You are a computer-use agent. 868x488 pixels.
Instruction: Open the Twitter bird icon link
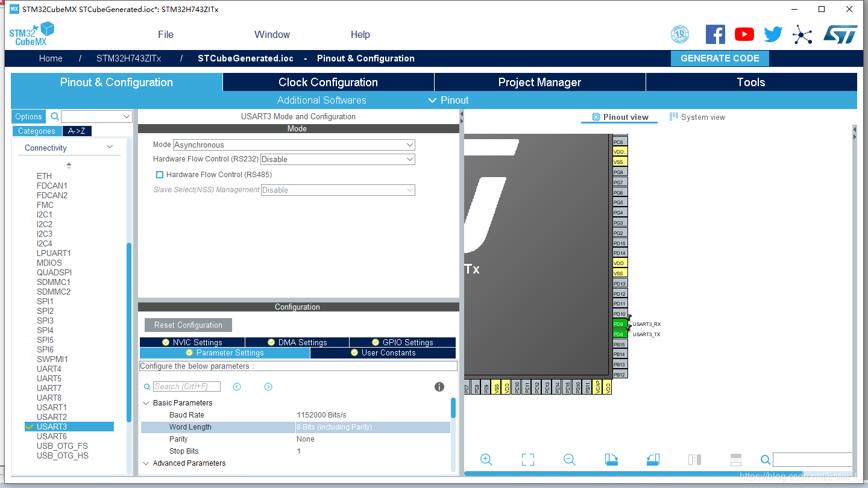773,34
